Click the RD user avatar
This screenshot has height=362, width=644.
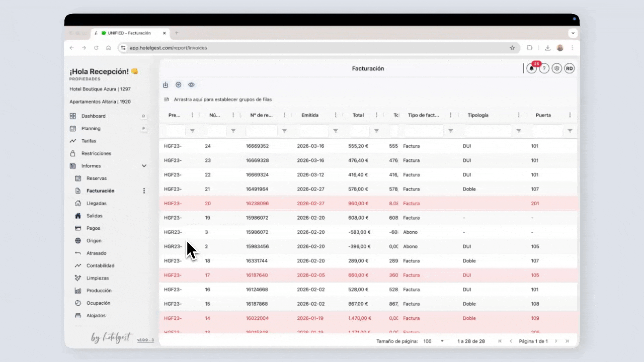(569, 69)
